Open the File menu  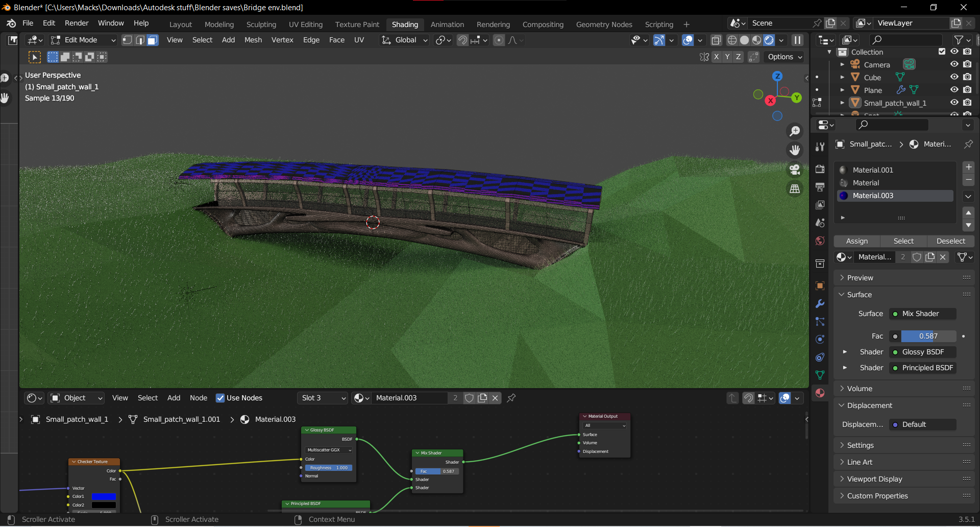(28, 23)
